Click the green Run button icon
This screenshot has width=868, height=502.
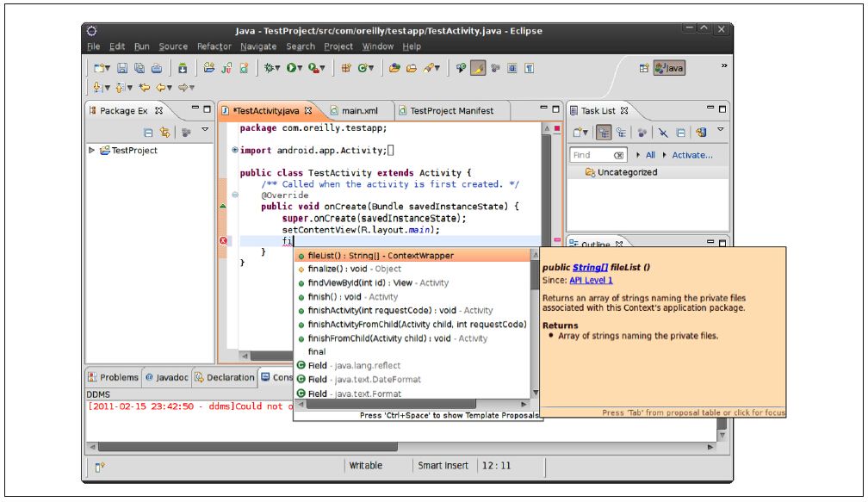click(291, 68)
